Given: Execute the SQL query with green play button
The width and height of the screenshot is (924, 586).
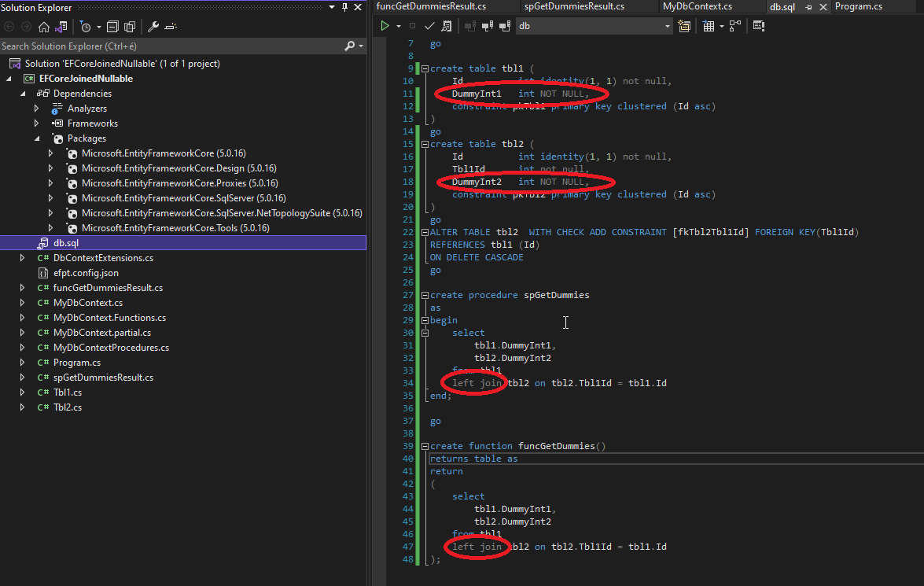Looking at the screenshot, I should tap(385, 26).
